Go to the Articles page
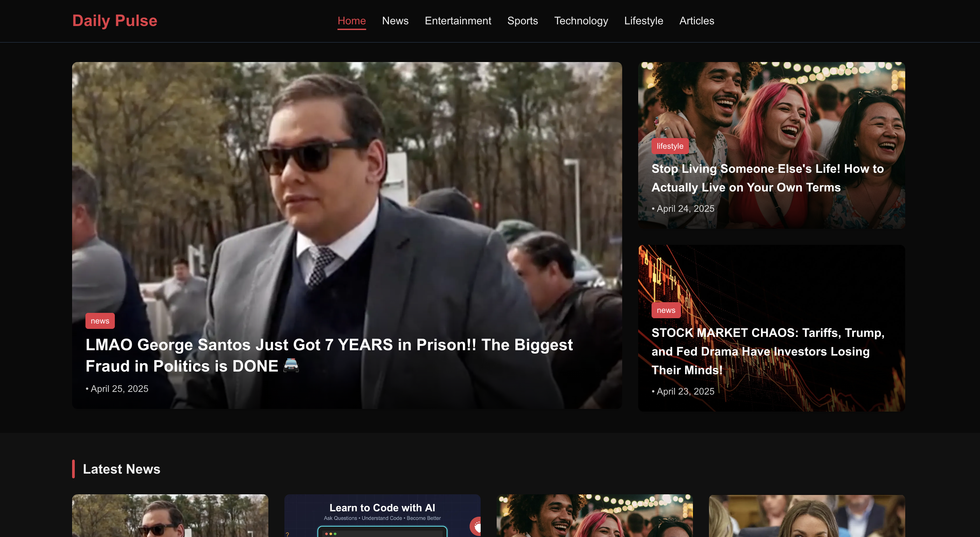Screen dimensions: 980x537 click(x=697, y=21)
